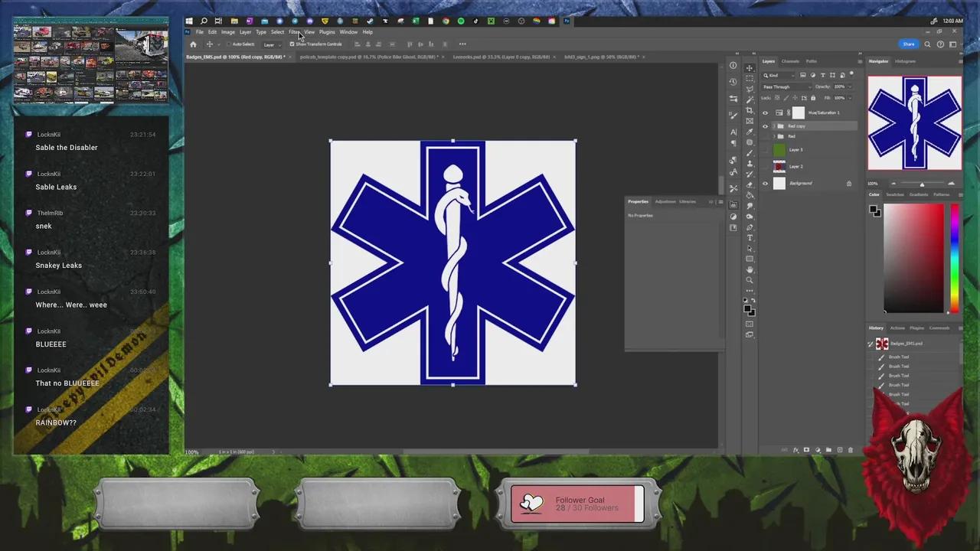Click the Share button
Screen dimensions: 980x551
point(909,44)
